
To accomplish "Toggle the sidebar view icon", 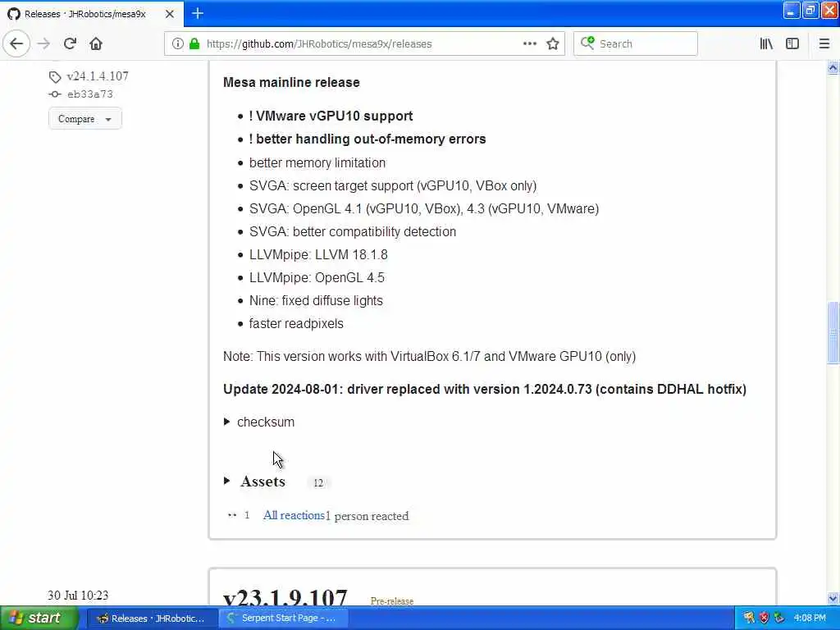I will [x=792, y=43].
